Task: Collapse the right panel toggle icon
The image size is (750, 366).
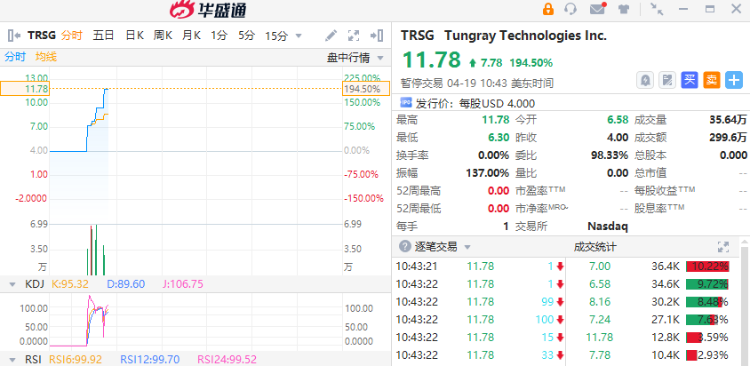Action: [376, 35]
